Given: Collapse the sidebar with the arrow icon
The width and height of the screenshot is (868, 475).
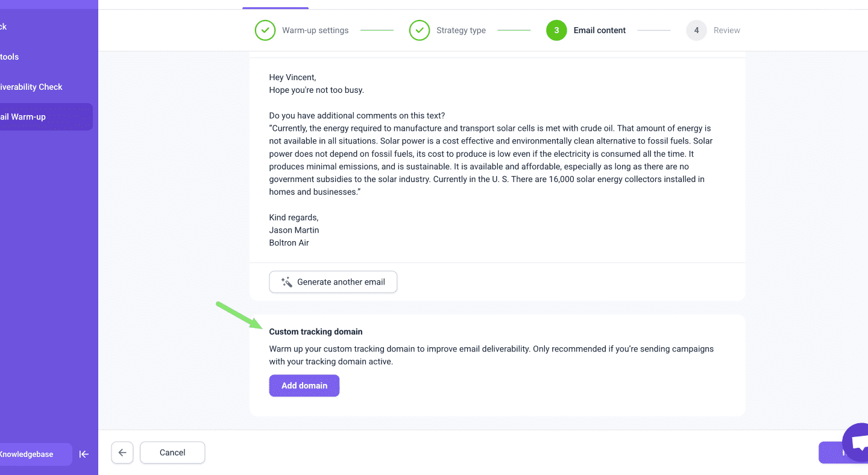Looking at the screenshot, I should point(84,455).
